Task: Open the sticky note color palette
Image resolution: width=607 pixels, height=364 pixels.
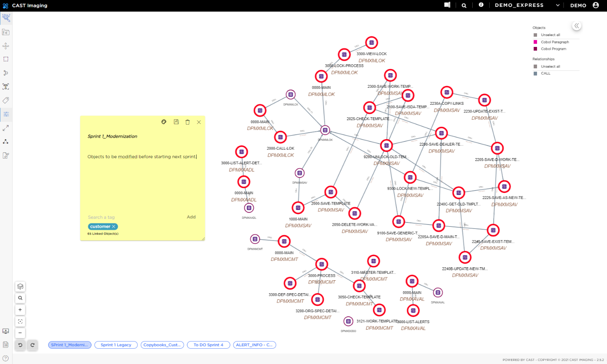Action: pyautogui.click(x=164, y=122)
